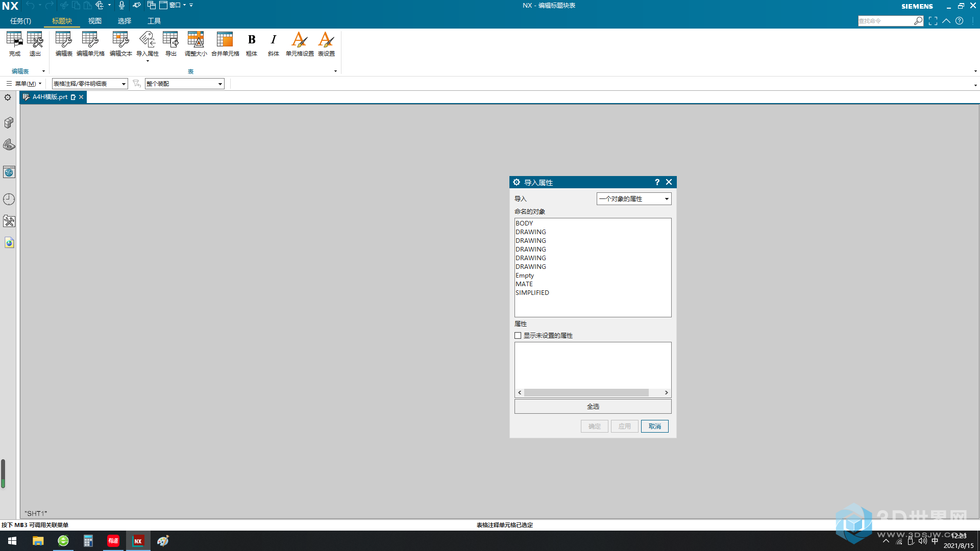Click the dialog help question mark
Screen dimensions: 980x551
(657, 182)
